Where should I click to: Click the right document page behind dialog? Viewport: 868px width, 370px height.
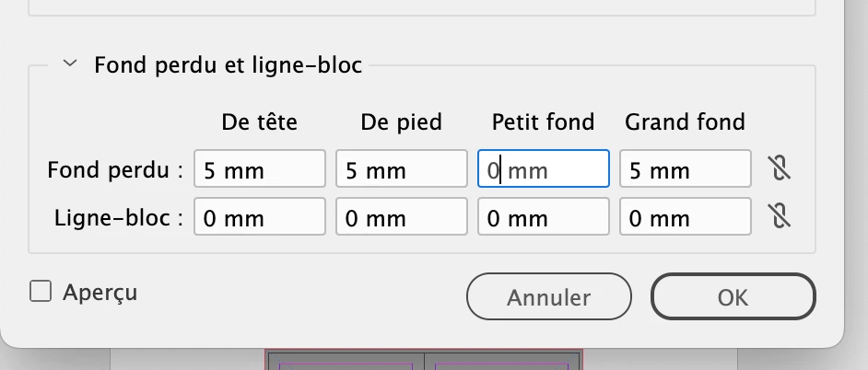coord(502,362)
